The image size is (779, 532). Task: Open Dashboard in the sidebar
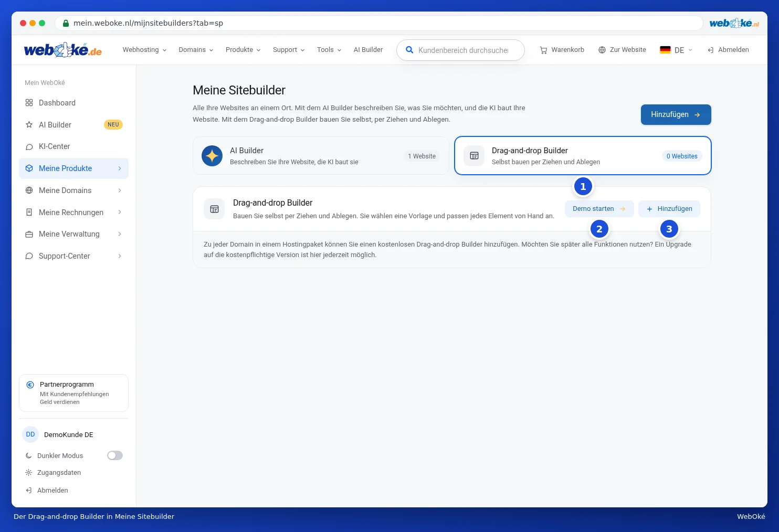coord(73,103)
